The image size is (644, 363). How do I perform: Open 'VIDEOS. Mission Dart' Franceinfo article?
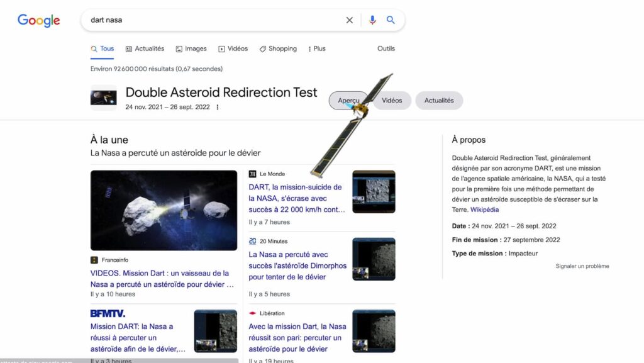tap(162, 279)
